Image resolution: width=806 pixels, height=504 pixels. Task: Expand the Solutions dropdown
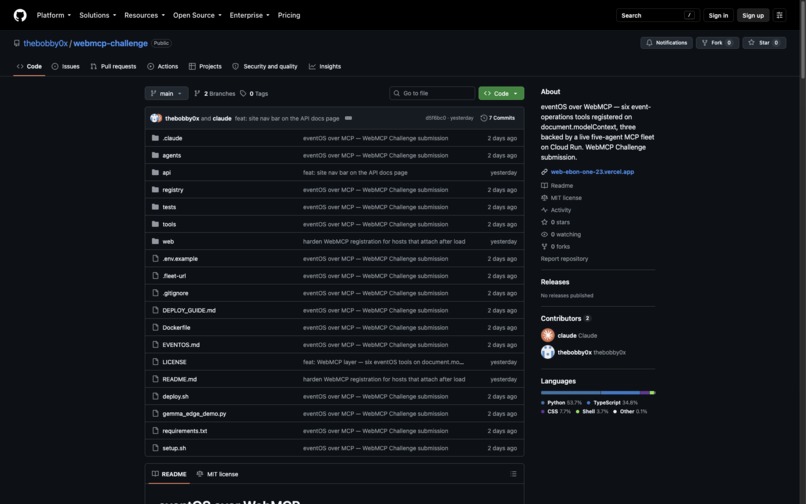point(98,15)
